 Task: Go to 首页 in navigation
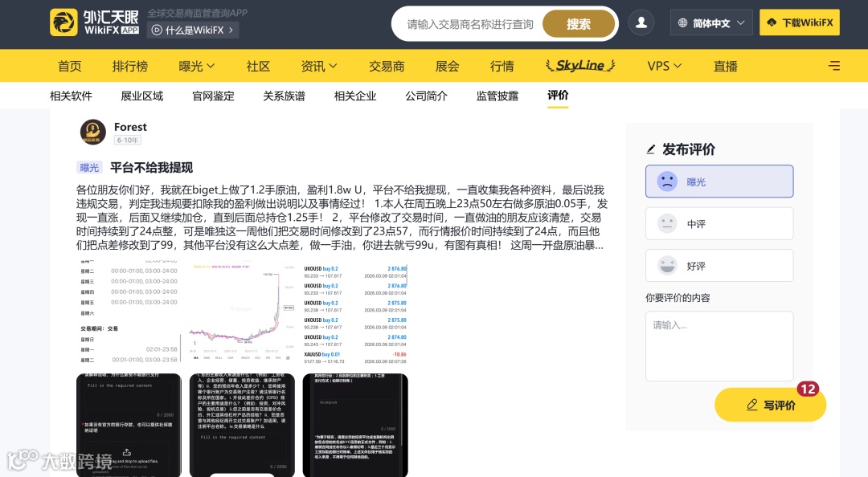(70, 66)
